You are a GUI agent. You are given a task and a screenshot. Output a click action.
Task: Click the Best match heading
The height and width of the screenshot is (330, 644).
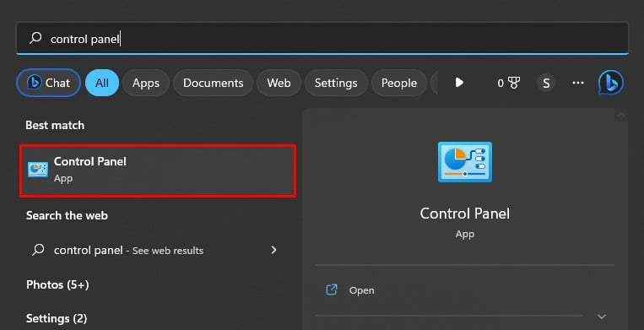point(55,125)
